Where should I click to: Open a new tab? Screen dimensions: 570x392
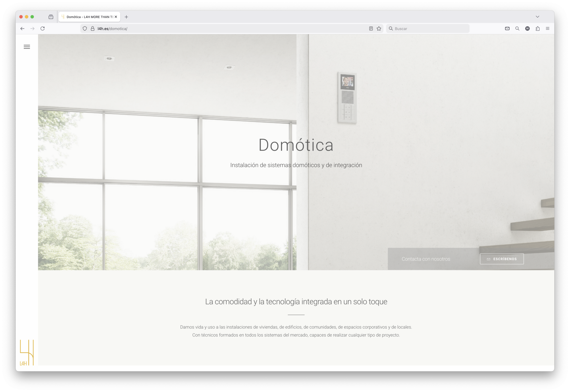(126, 17)
